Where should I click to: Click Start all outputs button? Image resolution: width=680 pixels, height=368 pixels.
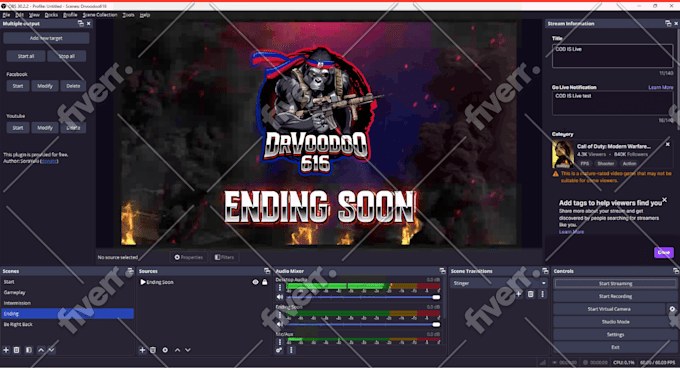coord(26,56)
